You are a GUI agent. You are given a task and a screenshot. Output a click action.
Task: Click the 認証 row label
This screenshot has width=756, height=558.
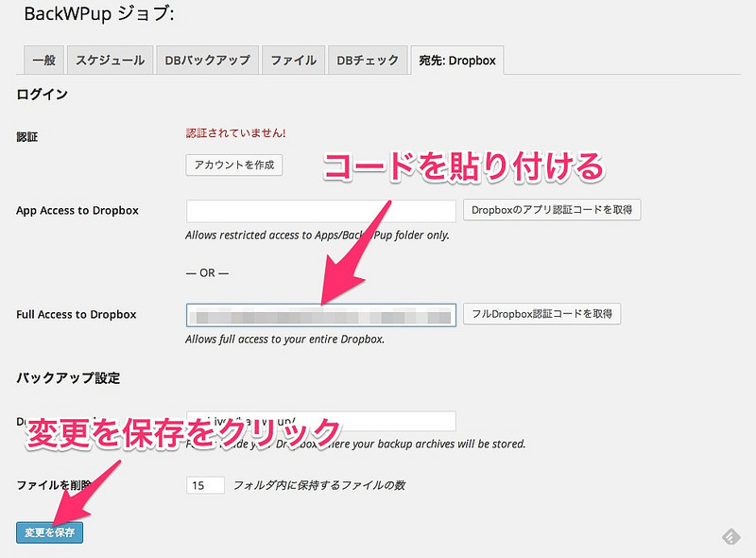pyautogui.click(x=27, y=137)
